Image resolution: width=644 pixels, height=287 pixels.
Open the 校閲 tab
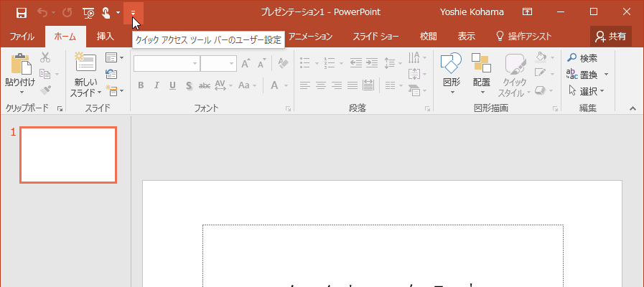click(428, 37)
